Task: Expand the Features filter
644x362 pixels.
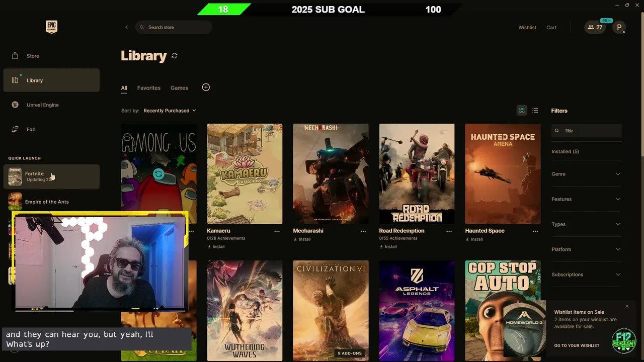Action: coord(587,199)
